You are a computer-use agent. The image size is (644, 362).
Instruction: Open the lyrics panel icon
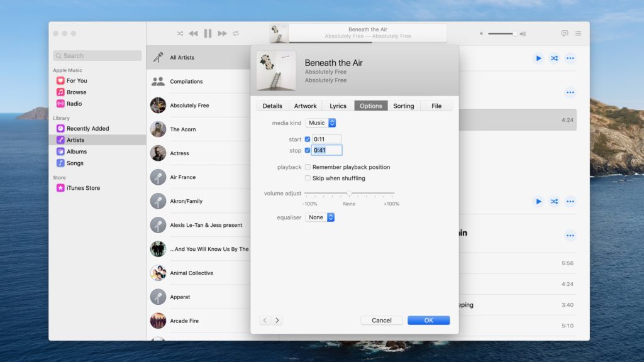click(564, 33)
